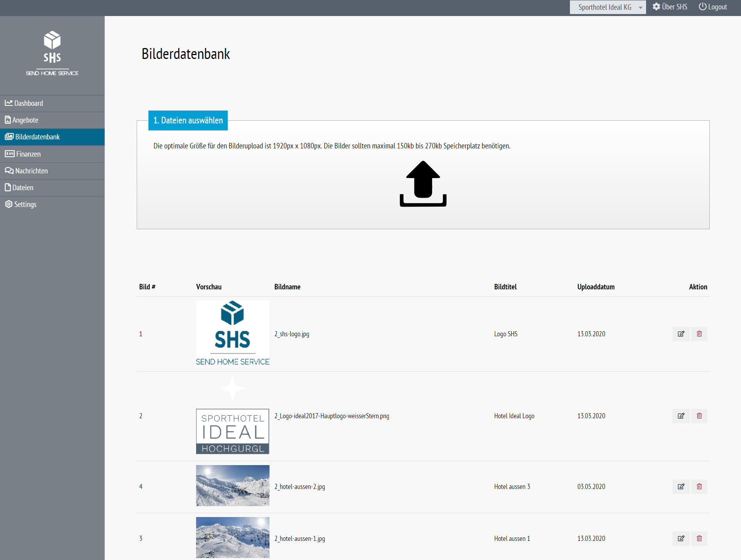Go to Finanzen page
This screenshot has width=741, height=560.
coord(52,154)
